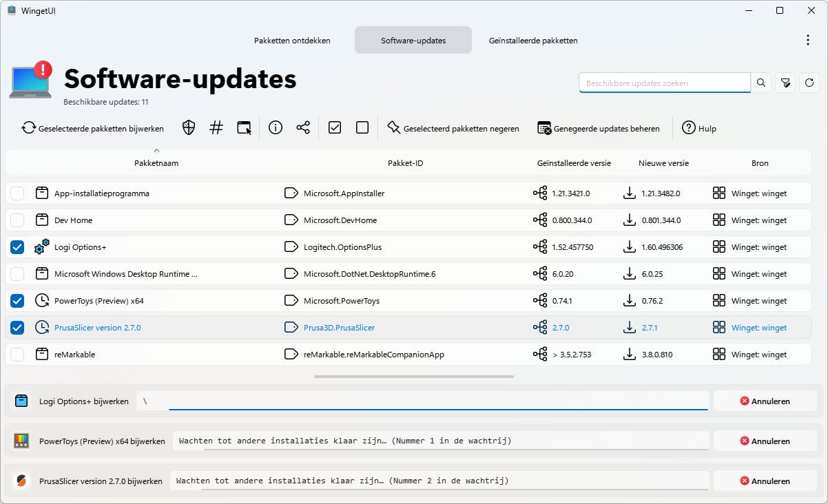Cancel the PrusaSlicer update with Annuleren
This screenshot has height=504, width=828.
point(765,481)
